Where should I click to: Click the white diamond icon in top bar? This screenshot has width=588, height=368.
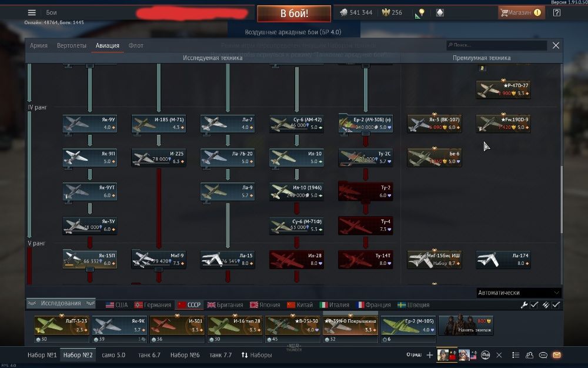point(440,13)
